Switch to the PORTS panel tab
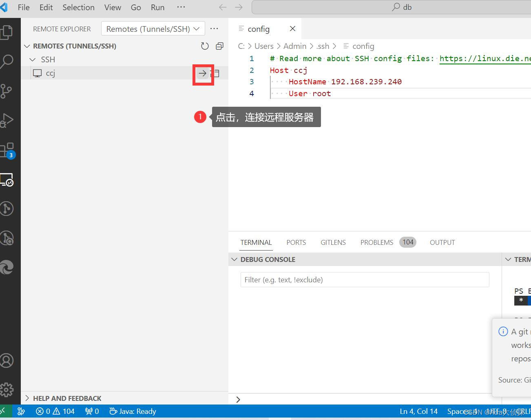Image resolution: width=531 pixels, height=420 pixels. coord(296,242)
